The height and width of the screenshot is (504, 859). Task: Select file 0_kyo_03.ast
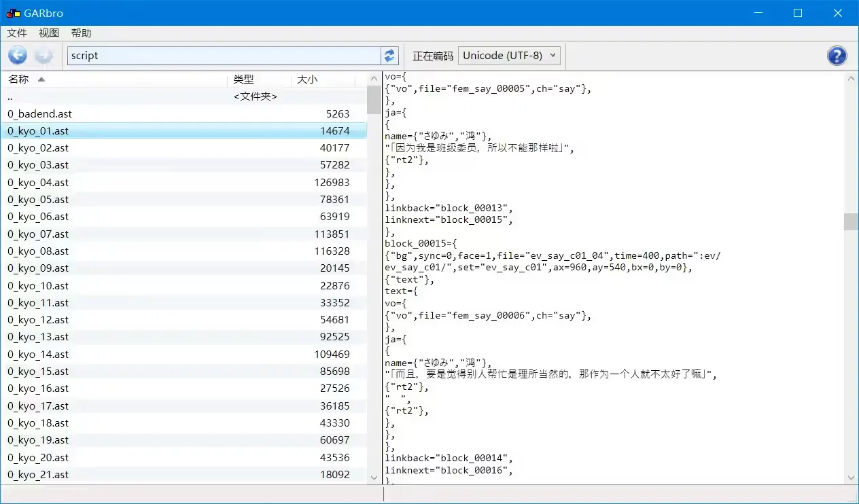183,165
